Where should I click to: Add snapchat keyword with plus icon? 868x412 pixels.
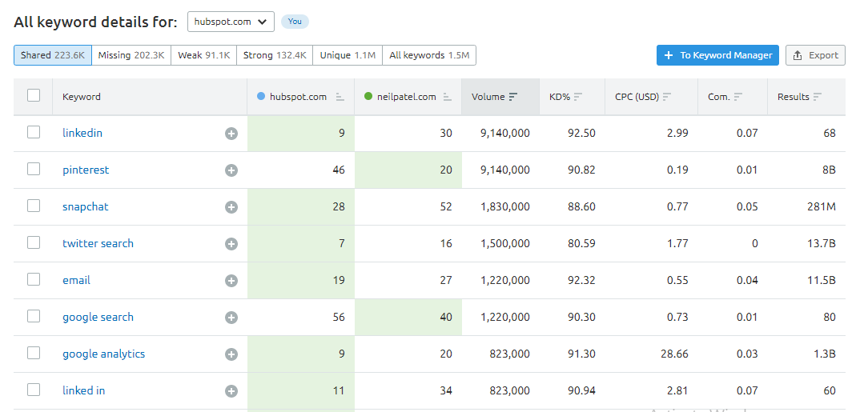pyautogui.click(x=231, y=207)
